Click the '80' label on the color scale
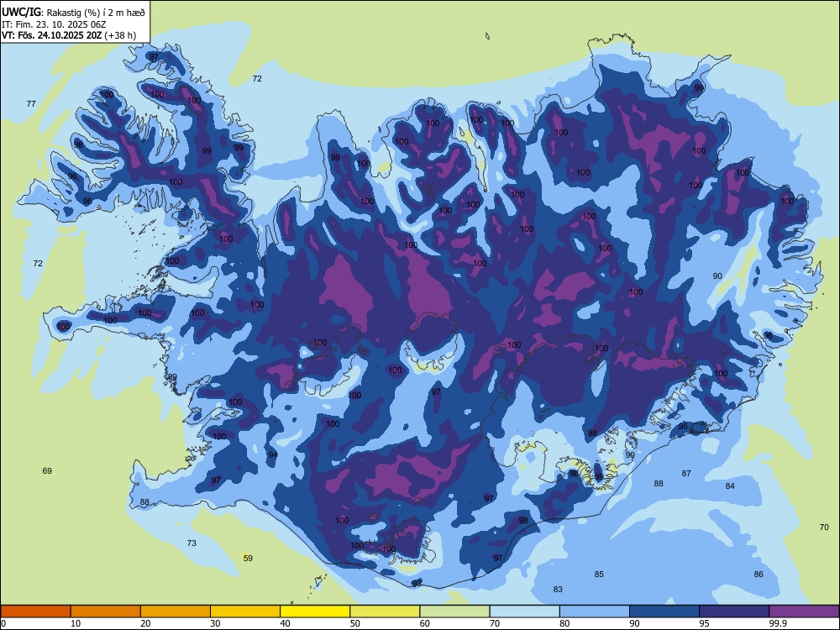The image size is (840, 630). pos(564,623)
